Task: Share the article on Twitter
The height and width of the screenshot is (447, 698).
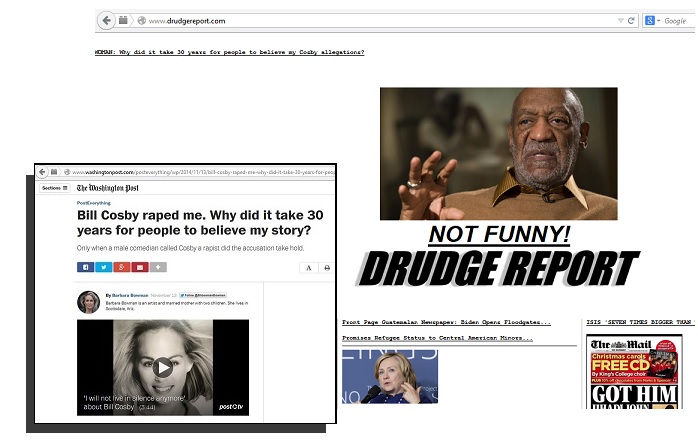Action: click(x=103, y=267)
